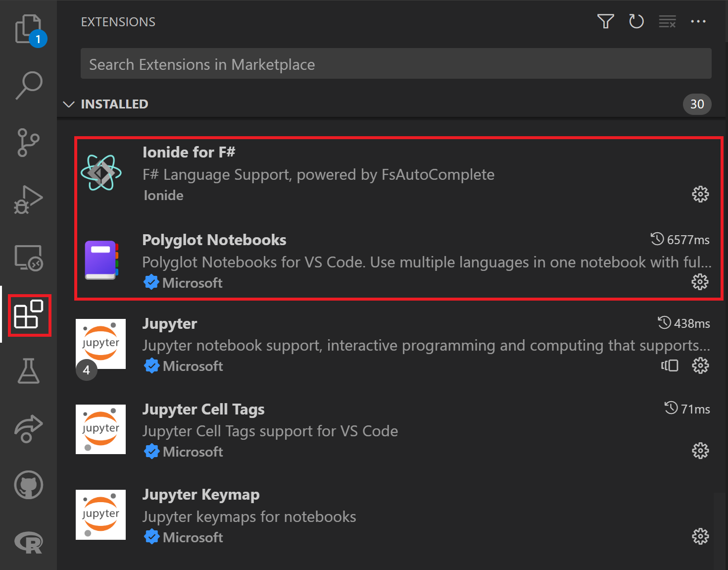
Task: Click the Jupyter extension pack logo
Action: (x=100, y=344)
